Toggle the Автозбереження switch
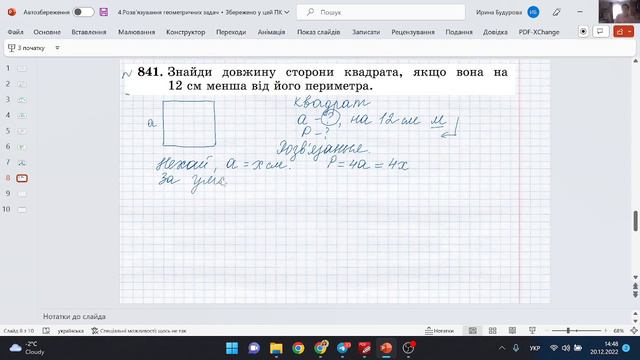Viewport: 640px width, 360px height. 83,12
